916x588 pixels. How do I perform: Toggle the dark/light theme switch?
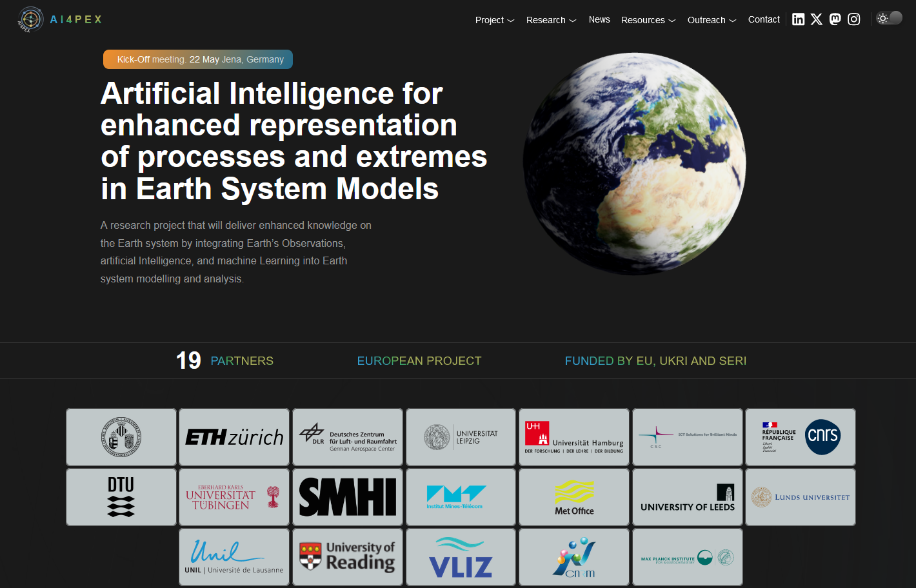tap(889, 18)
